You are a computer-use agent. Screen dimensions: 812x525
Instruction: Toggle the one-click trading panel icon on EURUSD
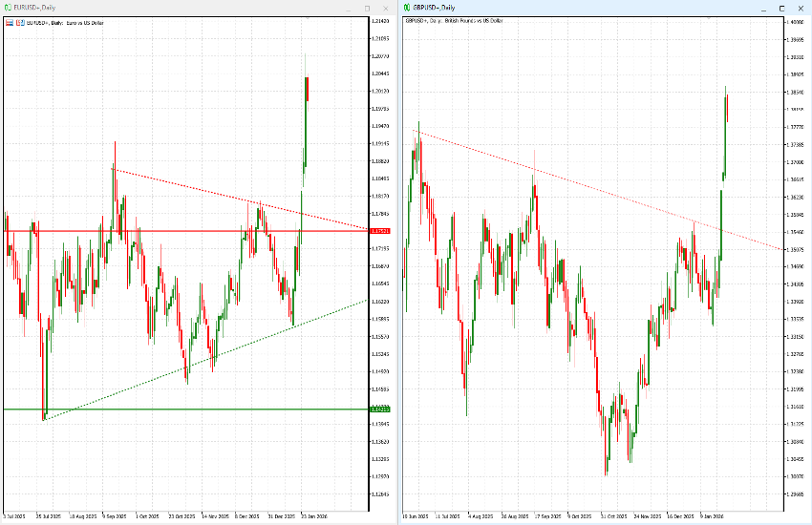(19, 20)
